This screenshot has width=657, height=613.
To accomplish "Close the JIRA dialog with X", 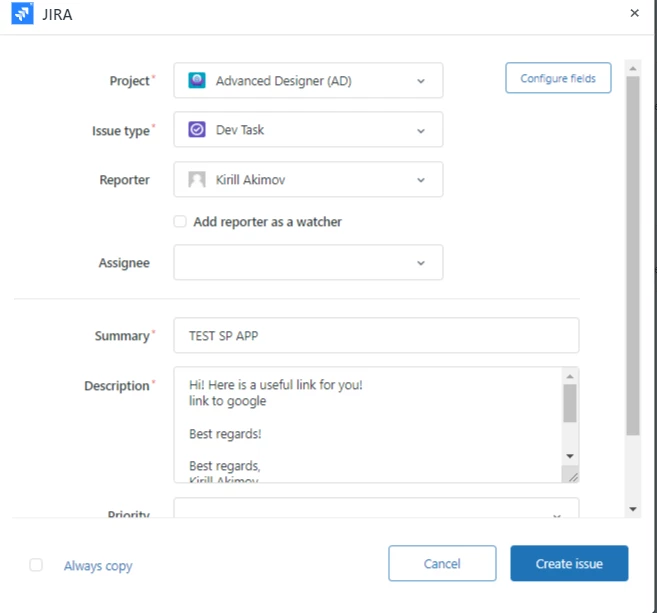I will click(634, 13).
